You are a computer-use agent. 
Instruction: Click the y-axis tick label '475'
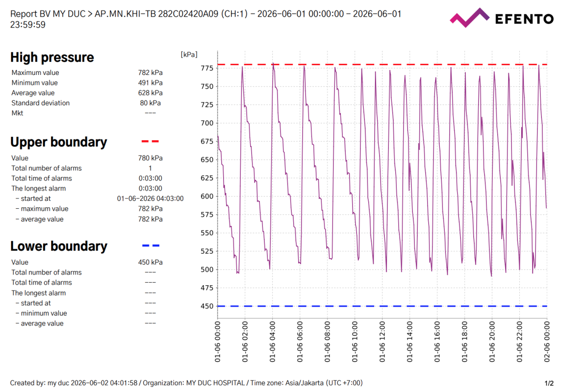207,288
